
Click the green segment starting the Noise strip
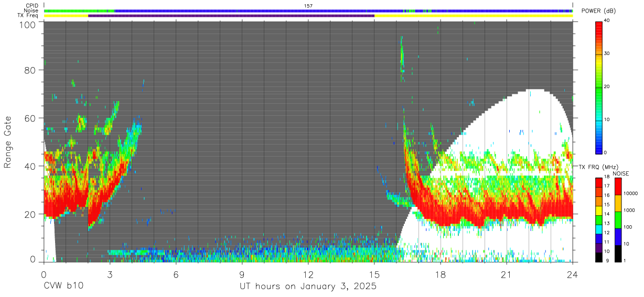[79, 10]
